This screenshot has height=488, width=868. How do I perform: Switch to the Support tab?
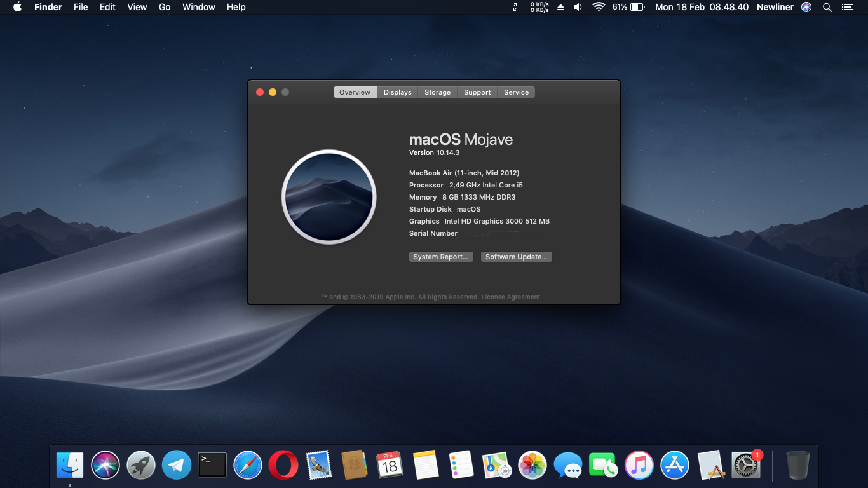point(477,92)
